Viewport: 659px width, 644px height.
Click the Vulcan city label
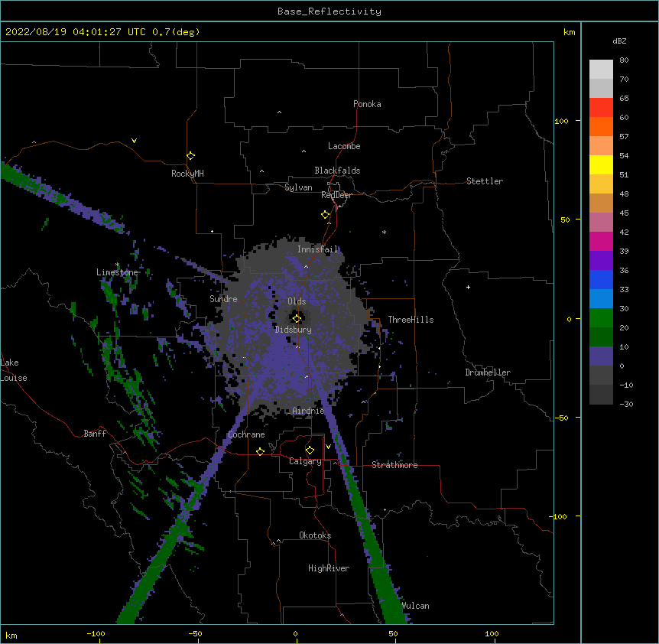(x=416, y=606)
